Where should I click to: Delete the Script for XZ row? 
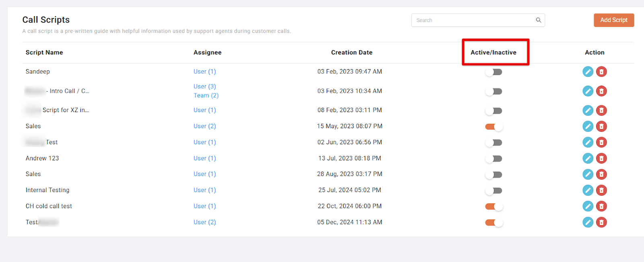click(601, 110)
